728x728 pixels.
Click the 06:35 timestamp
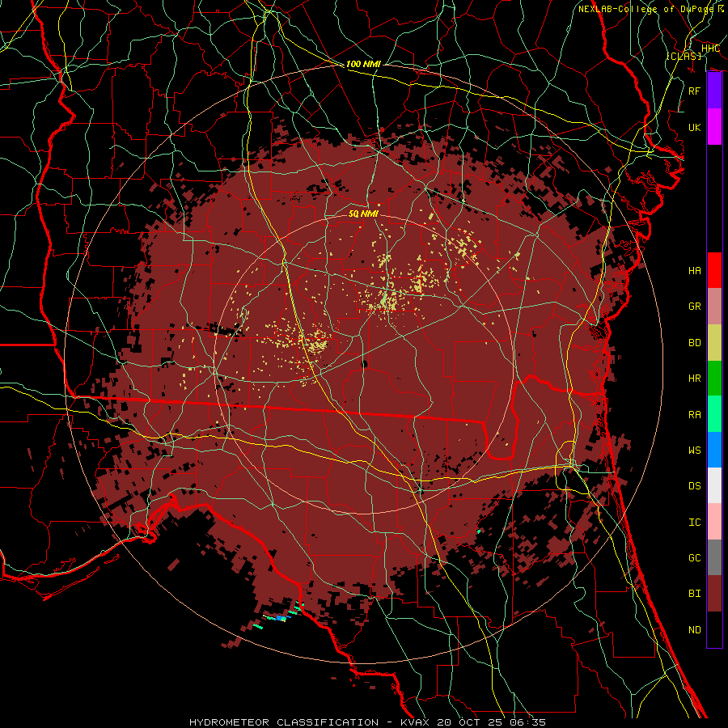[529, 722]
